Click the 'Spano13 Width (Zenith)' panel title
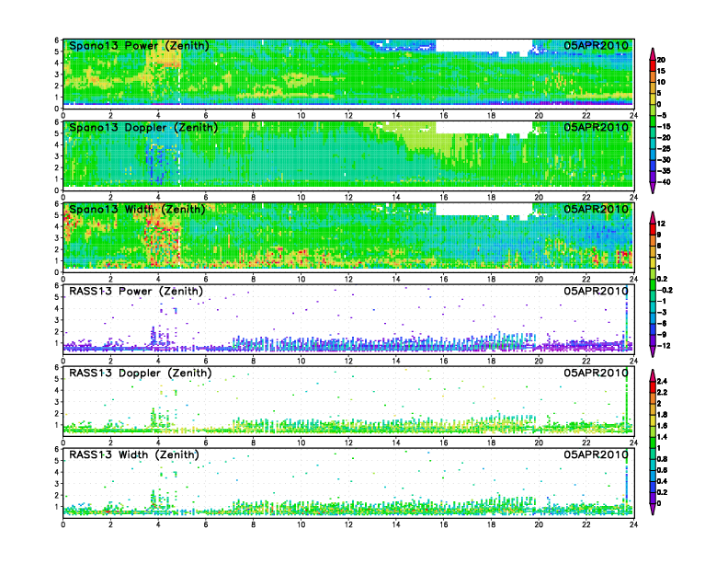728x563 pixels. (137, 210)
